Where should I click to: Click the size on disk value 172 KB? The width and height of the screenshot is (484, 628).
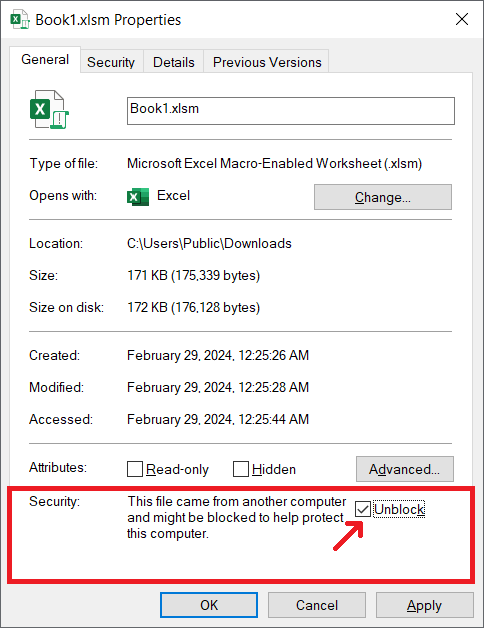coord(194,308)
